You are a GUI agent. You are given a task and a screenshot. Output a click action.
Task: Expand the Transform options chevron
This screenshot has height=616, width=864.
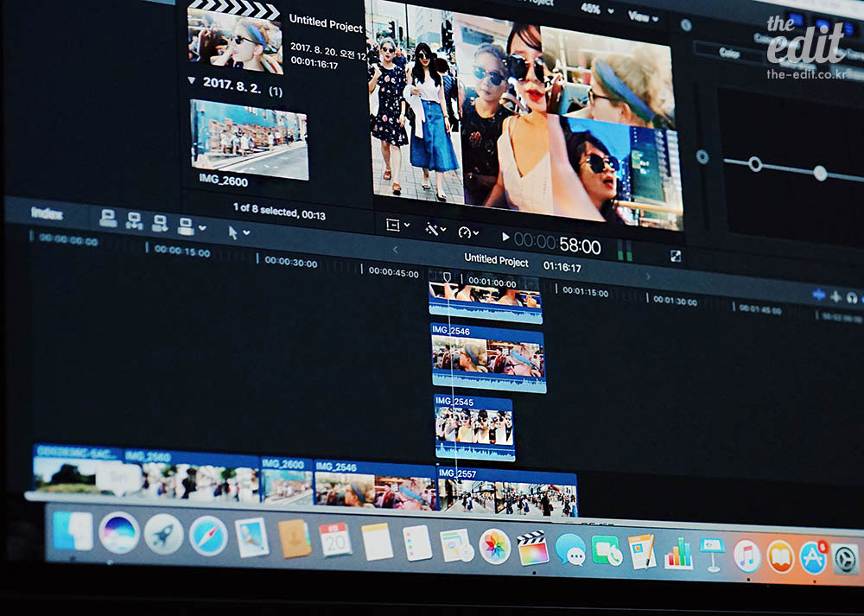click(407, 225)
